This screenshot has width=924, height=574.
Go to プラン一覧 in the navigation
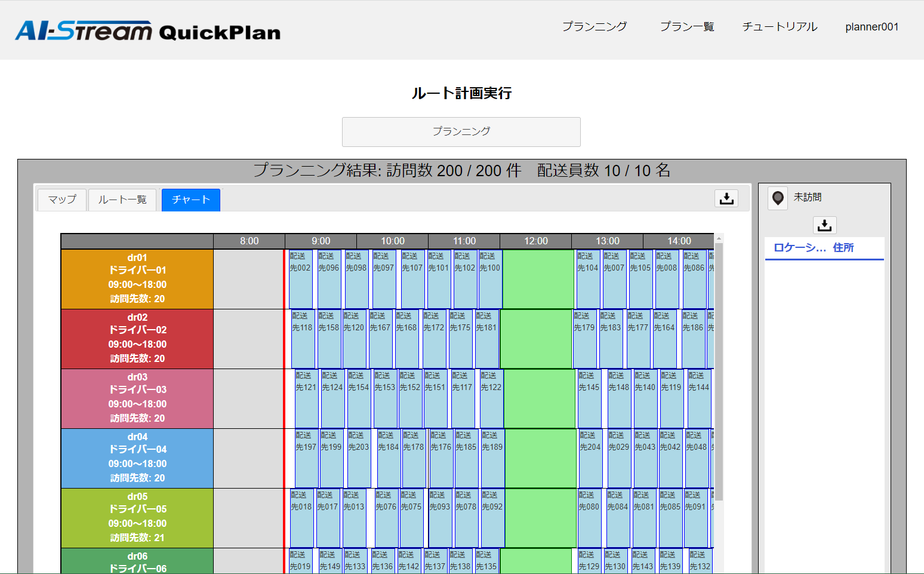coord(686,27)
